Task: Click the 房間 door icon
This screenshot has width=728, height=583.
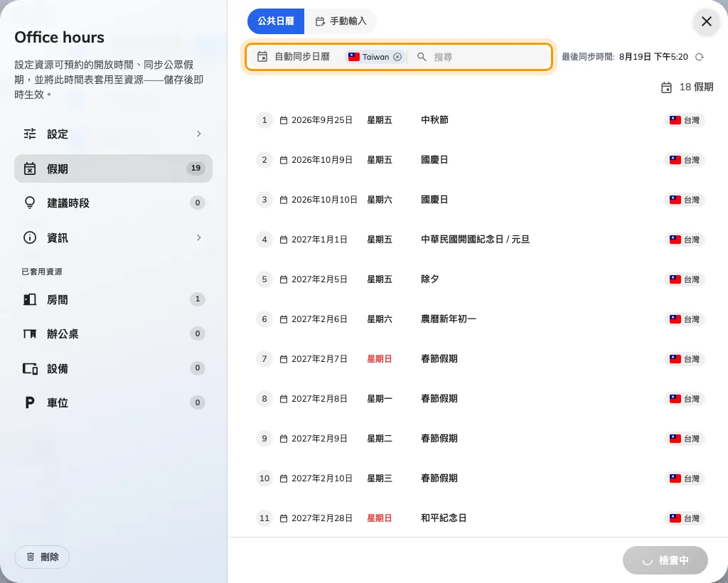Action: [30, 299]
